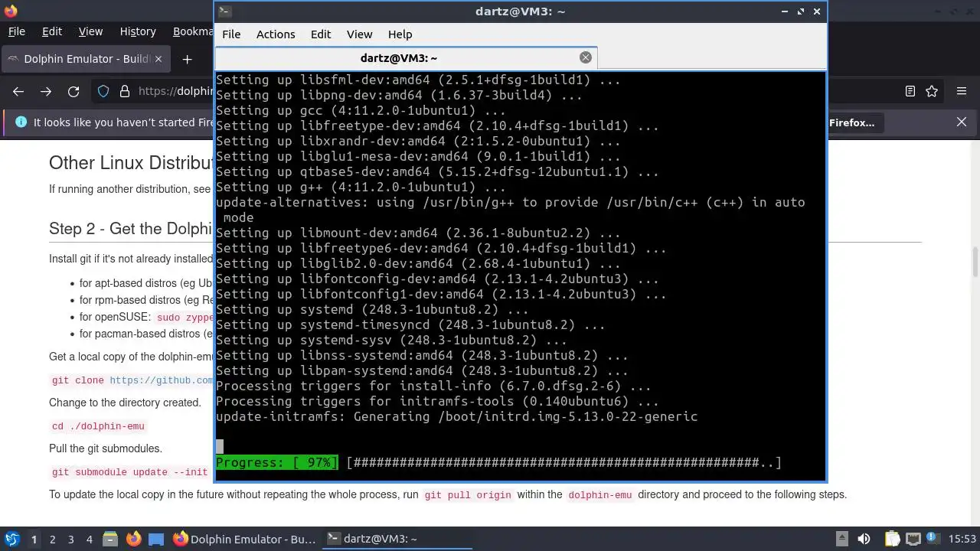
Task: Show the clock reading 15:53
Action: [x=962, y=540]
